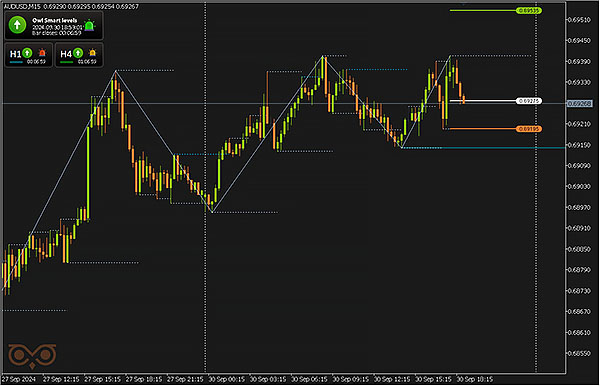The image size is (600, 386).
Task: Click the 30 Sep 18:15 time axis label
Action: (x=475, y=379)
